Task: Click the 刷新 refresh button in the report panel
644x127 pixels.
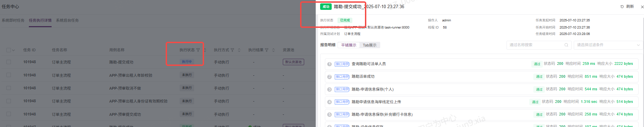Action: (x=627, y=6)
